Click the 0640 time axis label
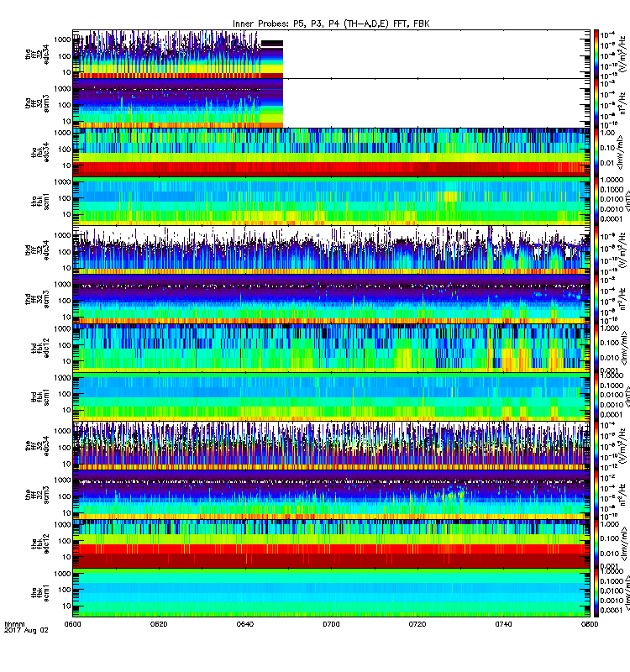The height and width of the screenshot is (672, 630). (x=244, y=624)
